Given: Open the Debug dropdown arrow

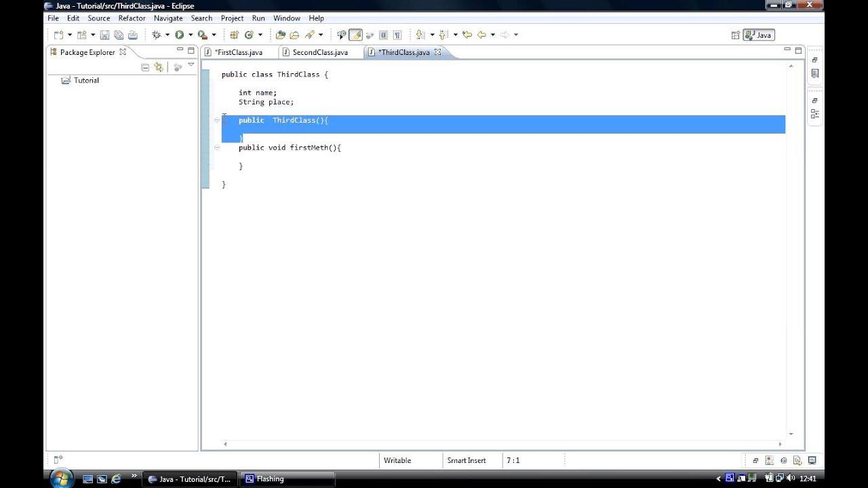Looking at the screenshot, I should [x=167, y=35].
